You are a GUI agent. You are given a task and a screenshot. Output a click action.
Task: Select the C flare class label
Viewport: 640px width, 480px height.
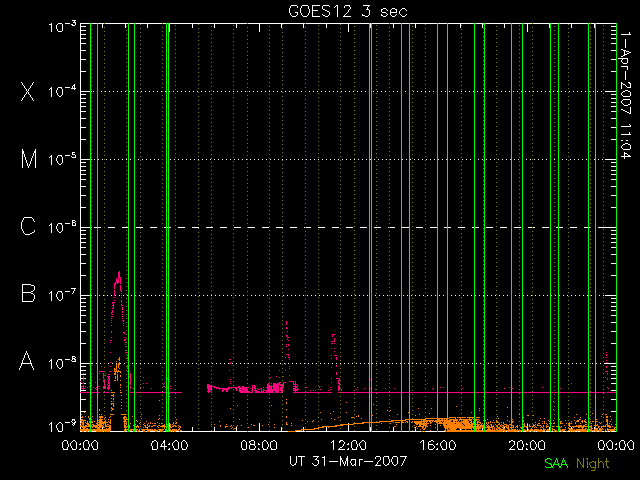pos(28,226)
